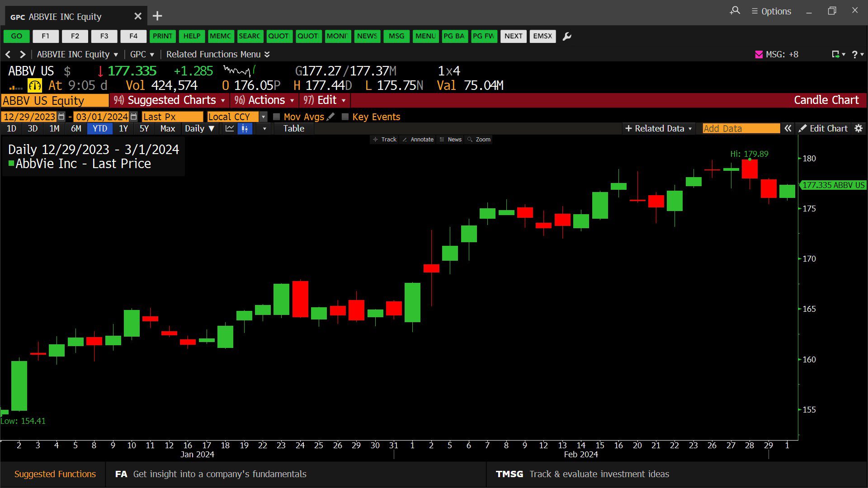Viewport: 868px width, 488px height.
Task: Select the 1D time range
Action: tap(11, 128)
